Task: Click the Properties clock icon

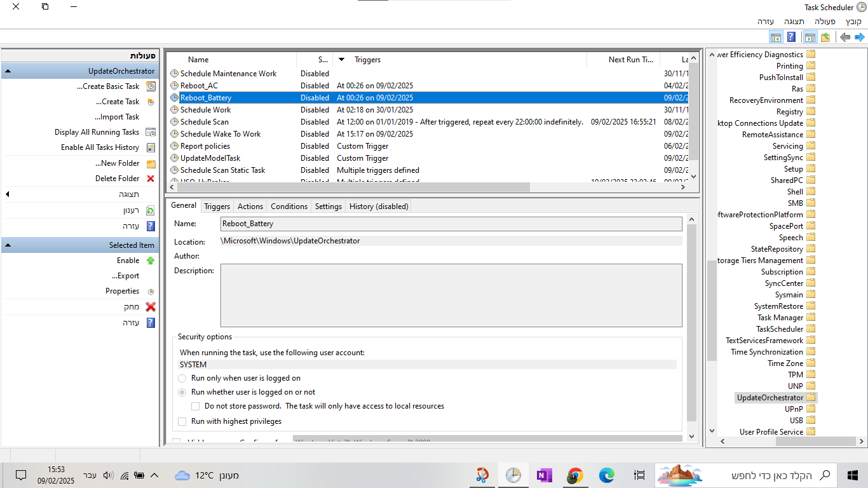Action: pyautogui.click(x=151, y=291)
